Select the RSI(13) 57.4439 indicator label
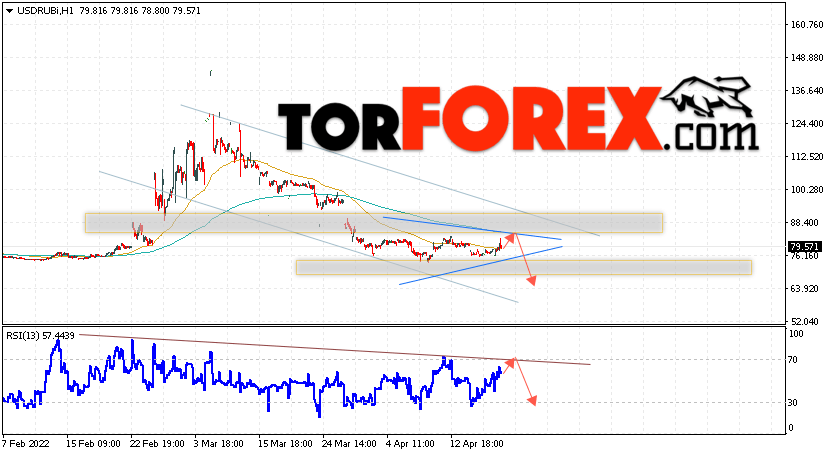The height and width of the screenshot is (455, 826). click(41, 335)
